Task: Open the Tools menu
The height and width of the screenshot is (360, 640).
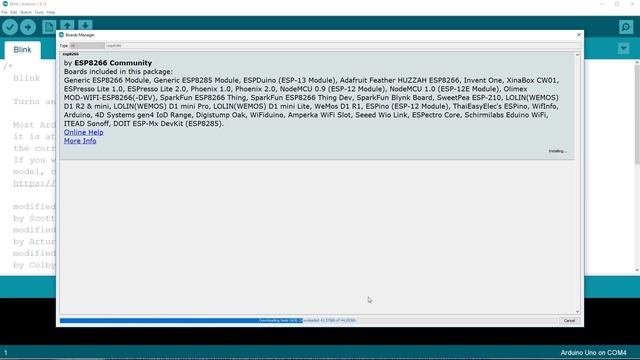Action: (39, 12)
